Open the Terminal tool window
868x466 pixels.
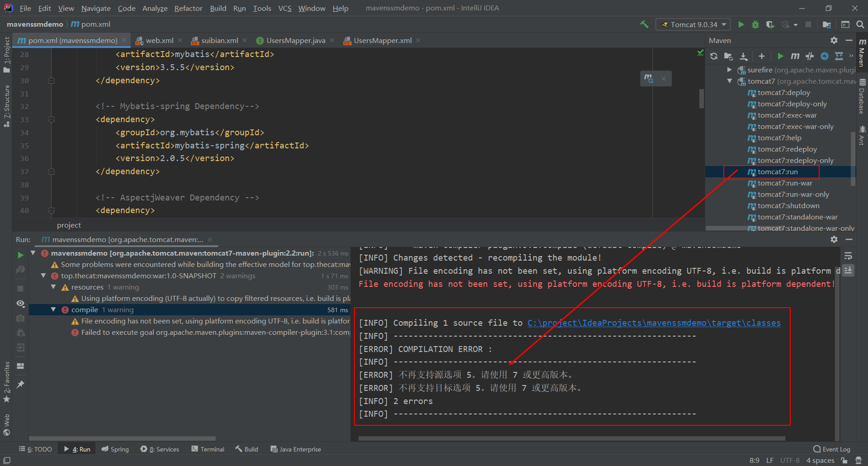pyautogui.click(x=208, y=449)
